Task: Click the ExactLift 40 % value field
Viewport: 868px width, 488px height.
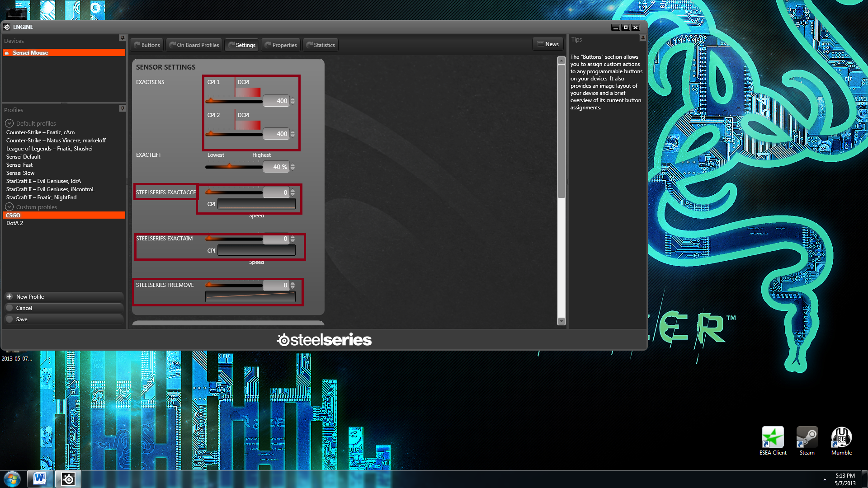Action: (277, 167)
